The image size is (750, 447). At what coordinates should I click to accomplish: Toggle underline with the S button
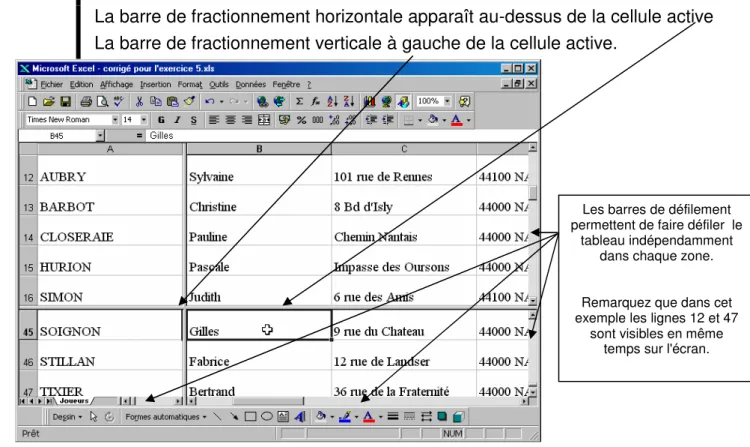(194, 120)
